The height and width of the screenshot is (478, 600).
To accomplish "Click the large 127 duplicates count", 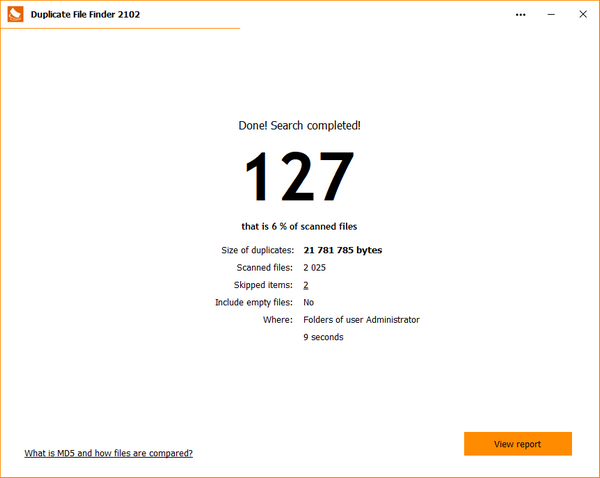I will pos(299,177).
